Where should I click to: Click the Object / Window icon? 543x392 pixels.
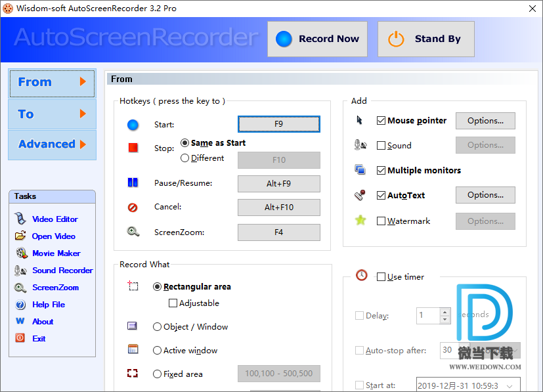132,326
